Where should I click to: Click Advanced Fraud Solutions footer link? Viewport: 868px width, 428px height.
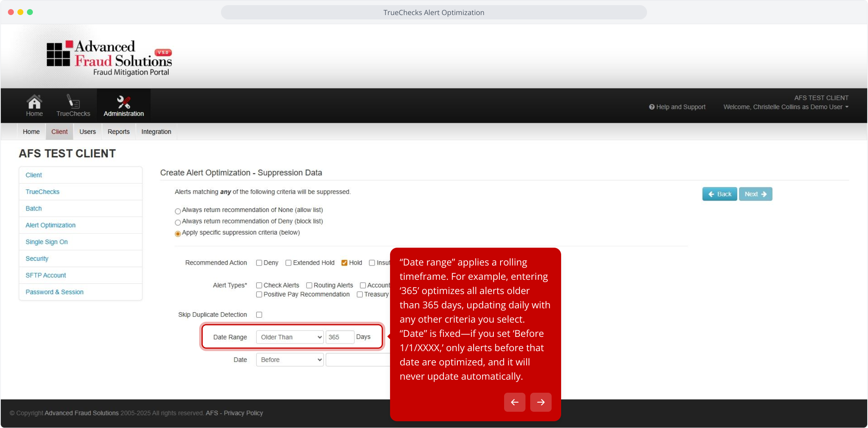tap(82, 413)
